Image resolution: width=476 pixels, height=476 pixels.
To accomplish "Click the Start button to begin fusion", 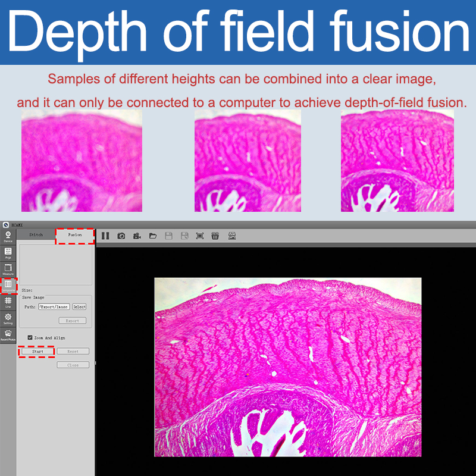I will point(37,352).
